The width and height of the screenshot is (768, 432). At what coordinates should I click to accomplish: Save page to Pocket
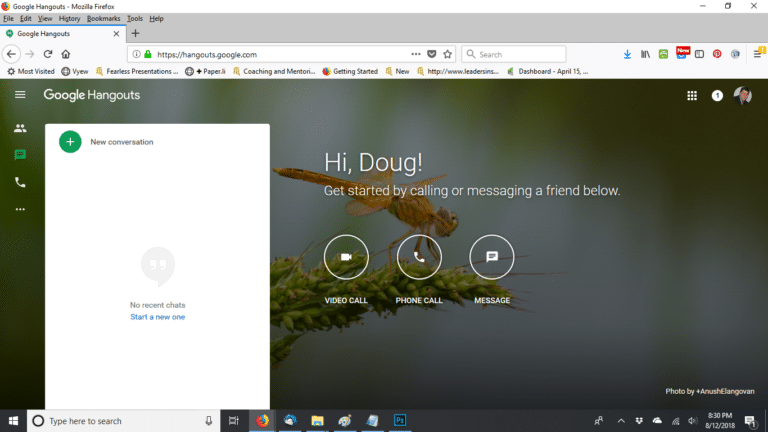click(x=432, y=54)
